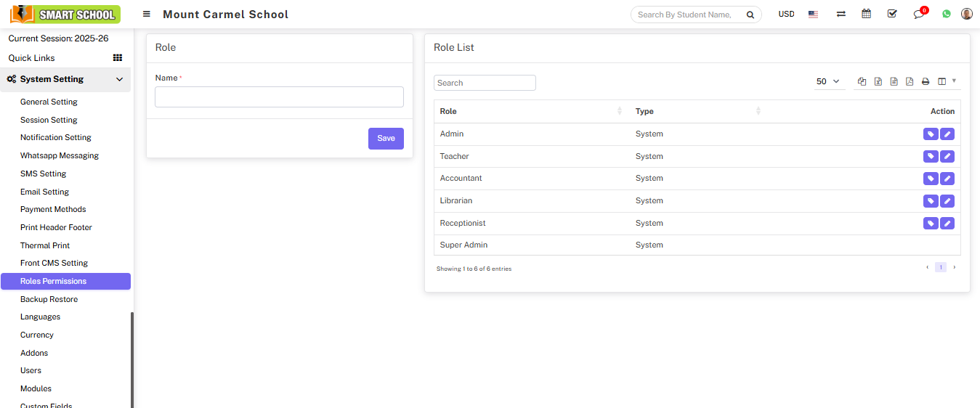
Task: Export role list as PDF
Action: 910,82
